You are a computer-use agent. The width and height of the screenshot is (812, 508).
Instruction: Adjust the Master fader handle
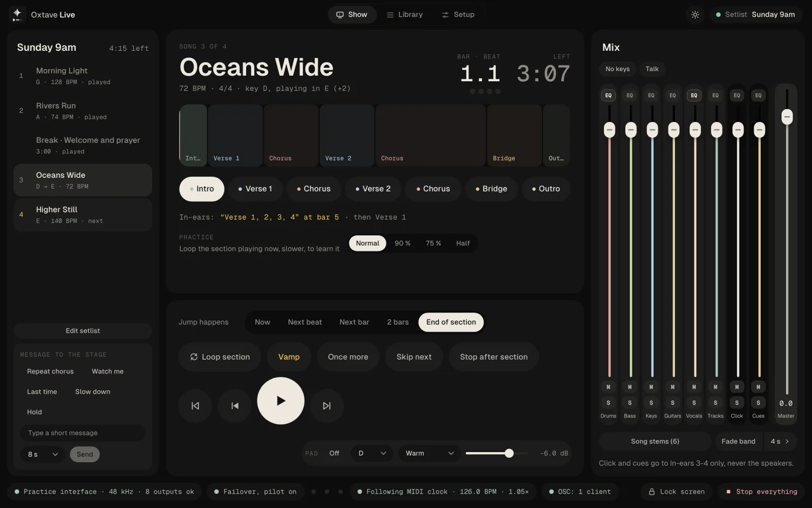click(787, 117)
